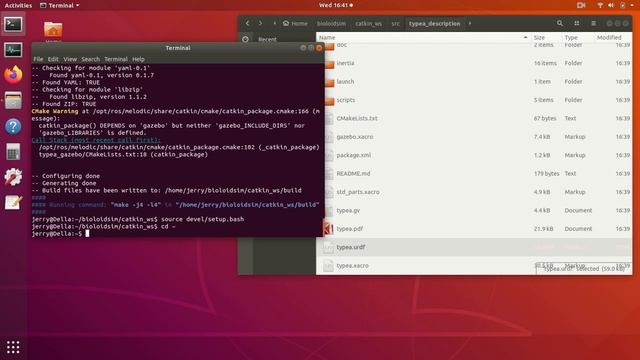Screen dimensions: 640x360
Task: Go to bioloidsim in the path bar
Action: (x=331, y=24)
